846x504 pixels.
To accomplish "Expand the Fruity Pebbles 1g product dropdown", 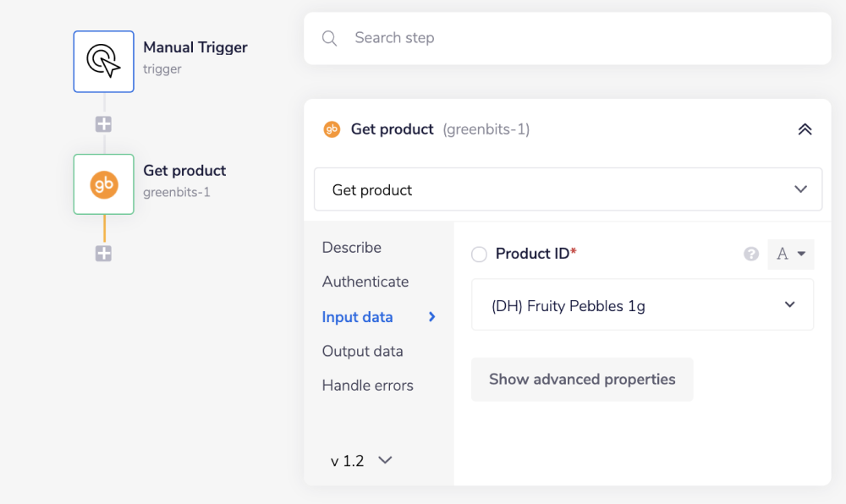I will pyautogui.click(x=642, y=305).
